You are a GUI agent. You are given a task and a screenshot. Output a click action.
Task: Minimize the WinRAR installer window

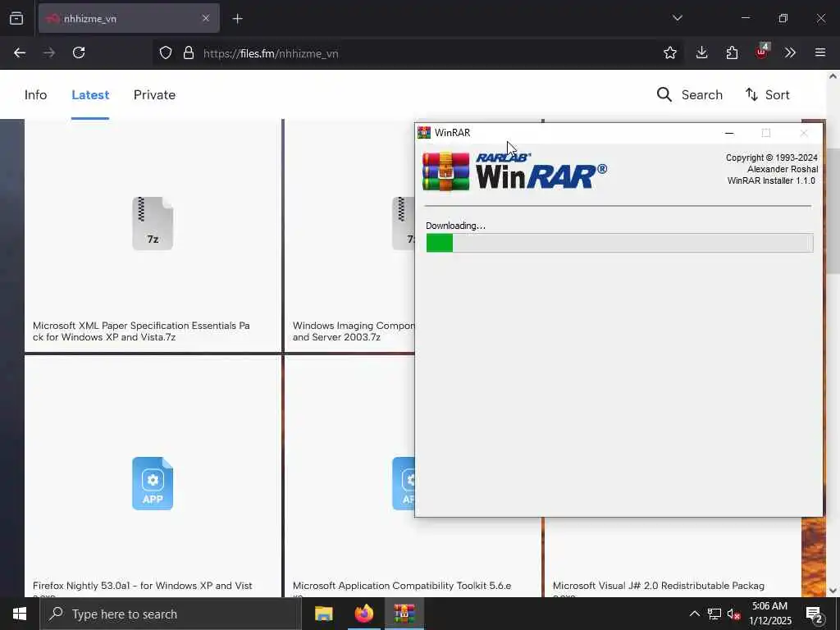coord(729,133)
